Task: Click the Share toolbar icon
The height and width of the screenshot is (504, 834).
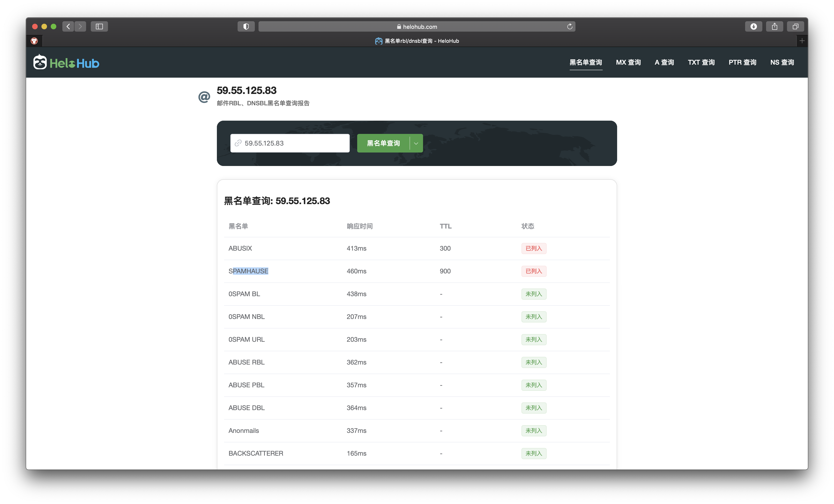Action: click(x=774, y=26)
